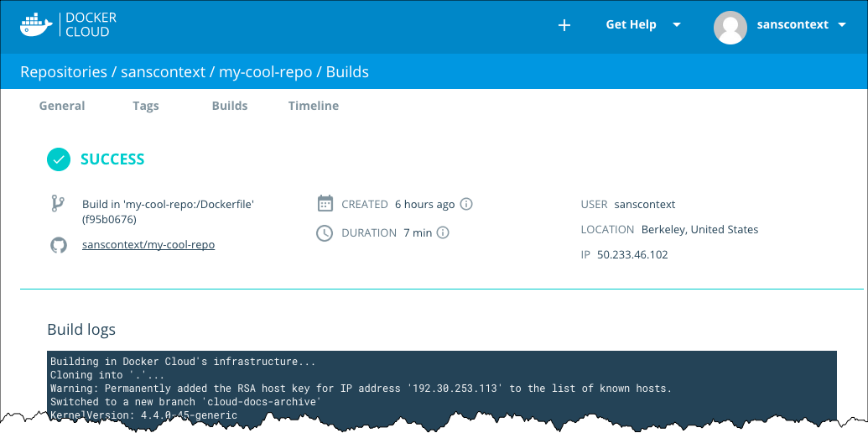Click the git branch icon
Image resolution: width=868 pixels, height=433 pixels.
tap(58, 204)
